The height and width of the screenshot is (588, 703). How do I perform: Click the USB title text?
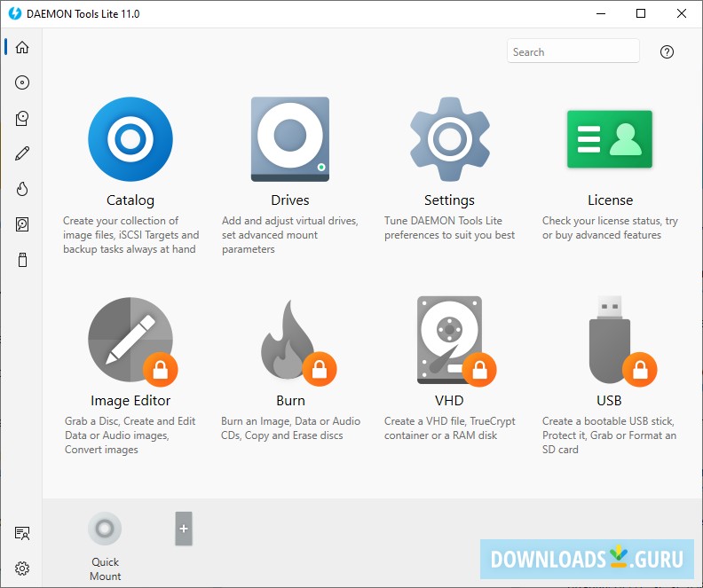[609, 400]
